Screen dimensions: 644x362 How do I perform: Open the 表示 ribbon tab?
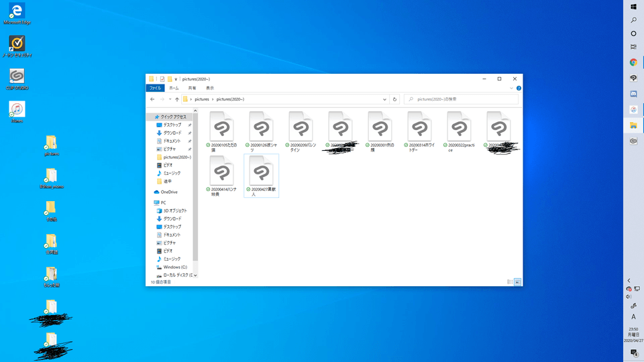coord(210,88)
